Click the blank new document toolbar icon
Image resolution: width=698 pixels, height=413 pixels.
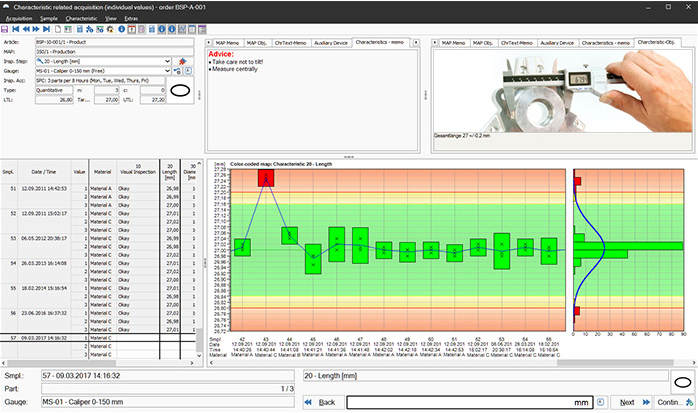coord(58,29)
